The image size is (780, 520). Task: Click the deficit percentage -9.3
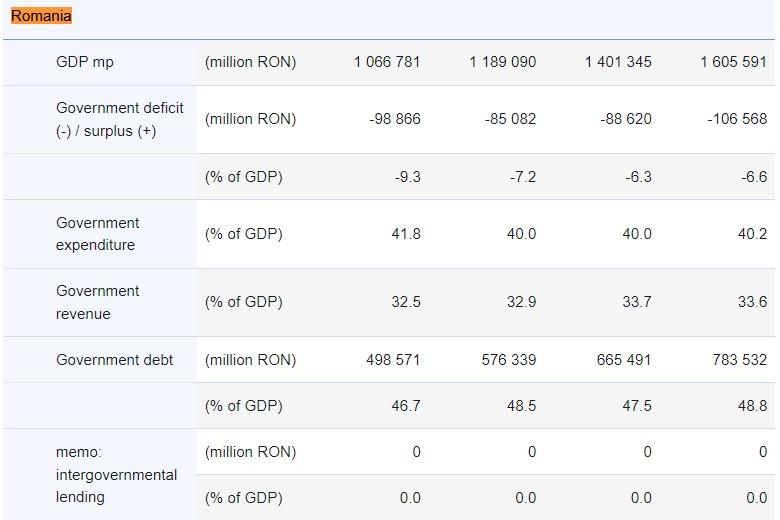407,177
